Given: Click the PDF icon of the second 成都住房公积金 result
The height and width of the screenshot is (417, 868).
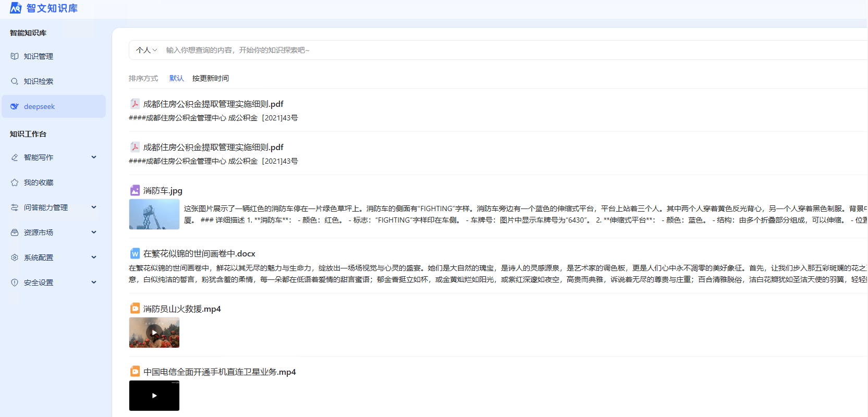Looking at the screenshot, I should (x=135, y=147).
